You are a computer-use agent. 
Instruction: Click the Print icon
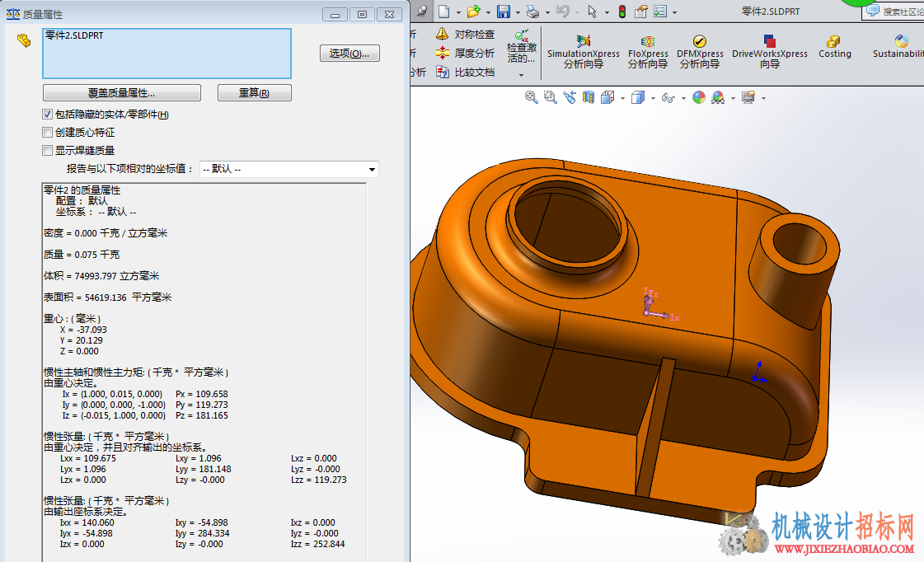pyautogui.click(x=532, y=12)
